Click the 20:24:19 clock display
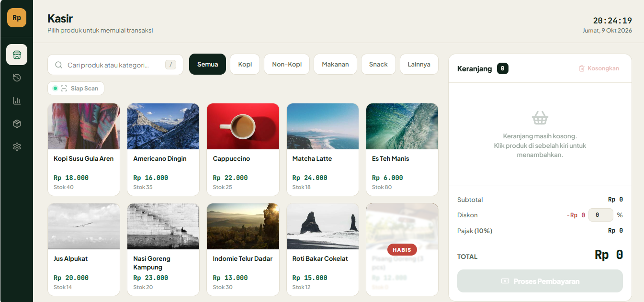This screenshot has height=302, width=644. click(x=612, y=21)
